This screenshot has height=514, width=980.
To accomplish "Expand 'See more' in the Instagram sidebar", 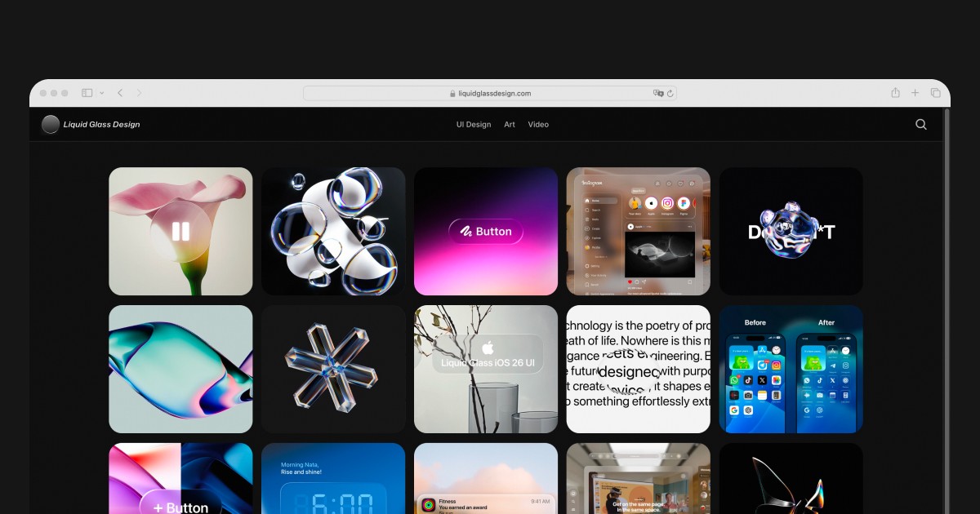I will point(600,255).
